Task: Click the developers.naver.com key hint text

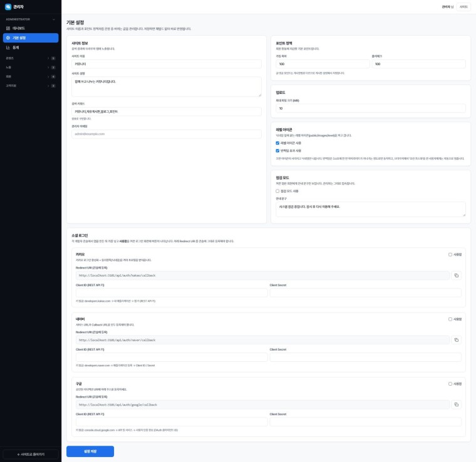Action: tap(115, 366)
